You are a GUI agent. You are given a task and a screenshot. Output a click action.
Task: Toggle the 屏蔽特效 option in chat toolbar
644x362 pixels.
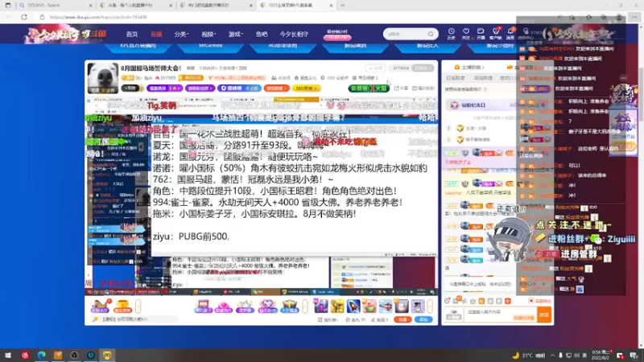click(x=539, y=301)
